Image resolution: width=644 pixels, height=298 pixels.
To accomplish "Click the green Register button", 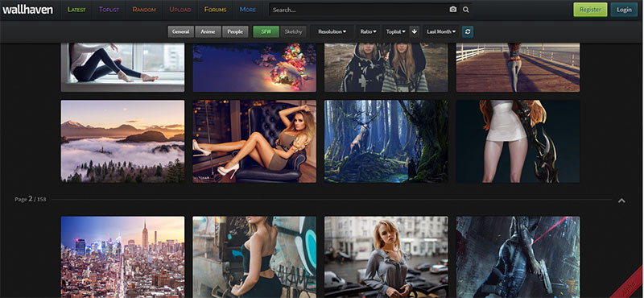I will coord(590,10).
